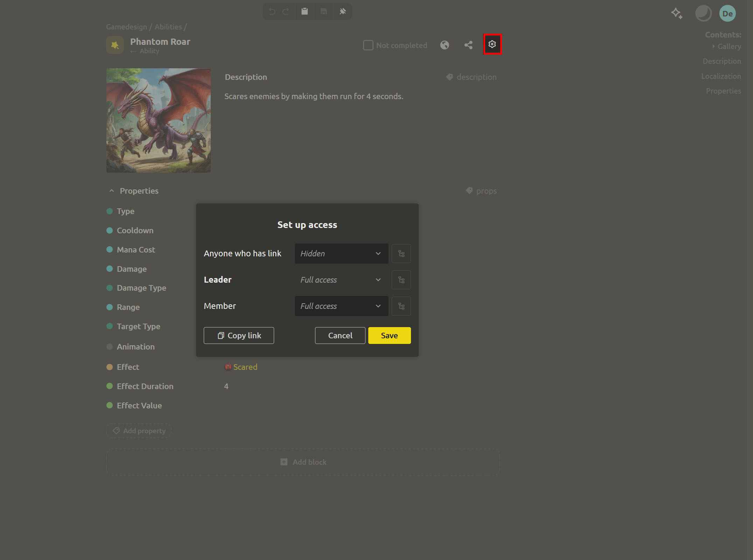
Task: Open the Member Full access dropdown
Action: pos(341,306)
